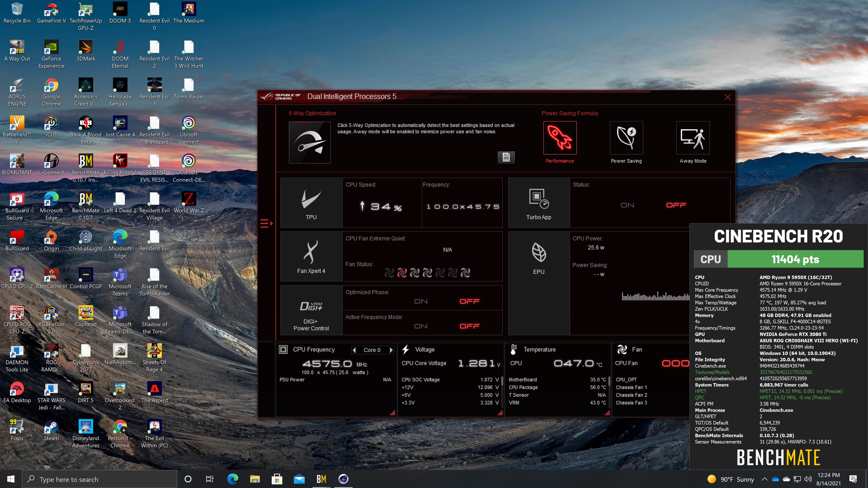This screenshot has height=488, width=868.
Task: Click the CPU Speed 34% value
Action: (x=386, y=206)
